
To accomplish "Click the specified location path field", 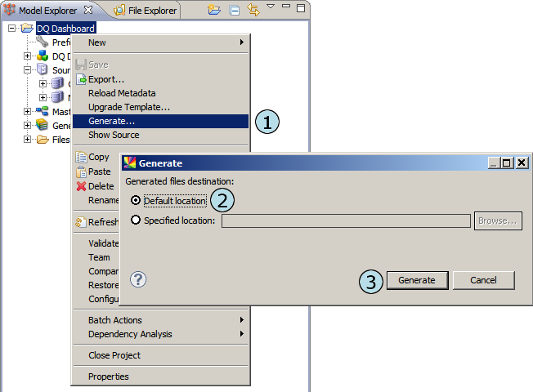I will (x=346, y=220).
